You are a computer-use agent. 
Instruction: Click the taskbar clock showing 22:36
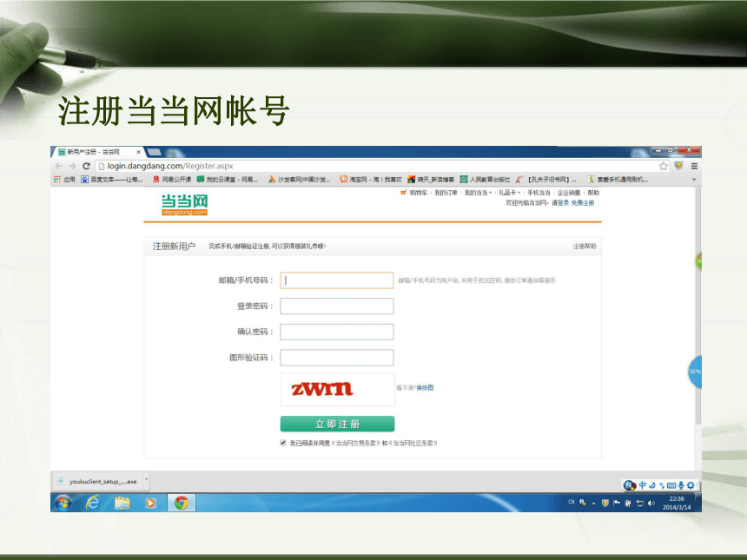point(677,503)
